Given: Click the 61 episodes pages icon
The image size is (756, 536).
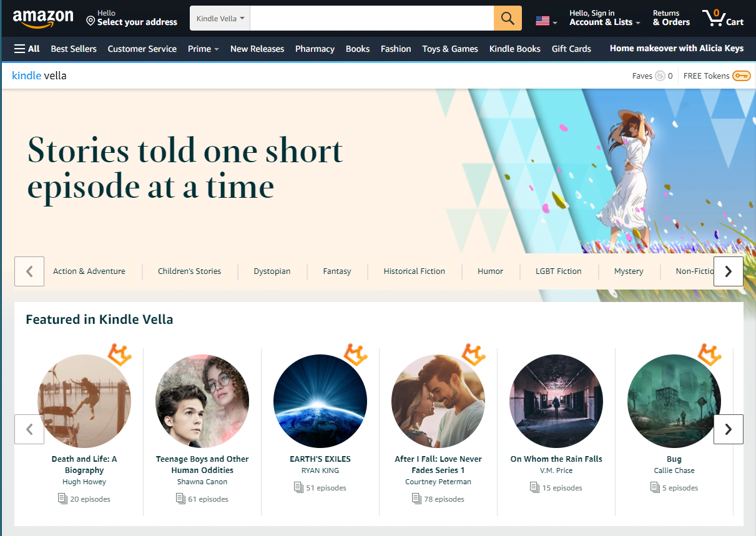Looking at the screenshot, I should point(180,499).
